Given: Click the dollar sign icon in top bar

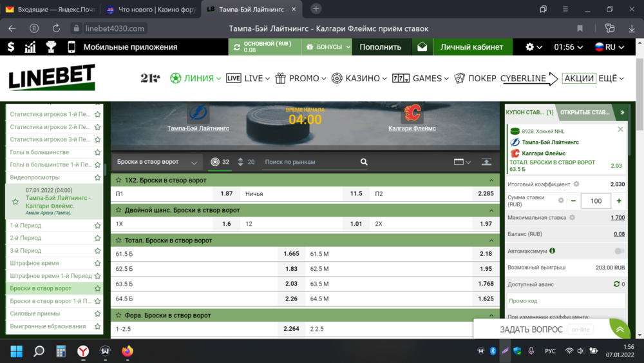Looking at the screenshot, I should (11, 47).
